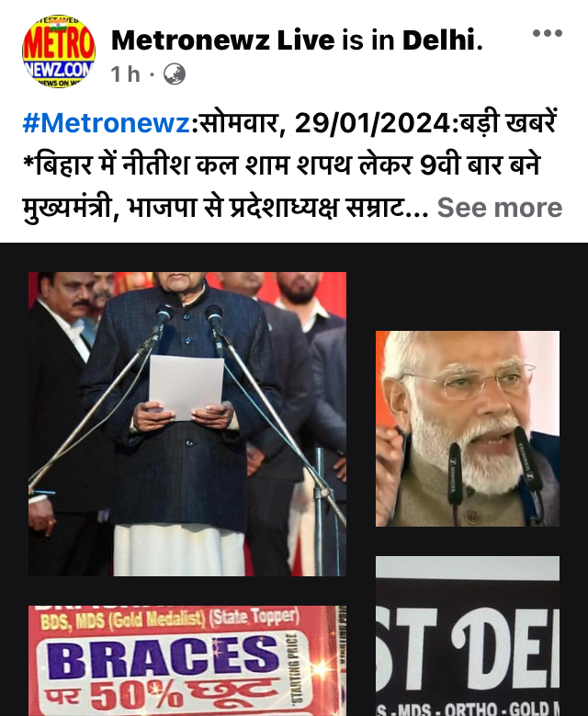The width and height of the screenshot is (588, 716).
Task: Click the left microphone in ceremony photo
Action: pyautogui.click(x=161, y=323)
